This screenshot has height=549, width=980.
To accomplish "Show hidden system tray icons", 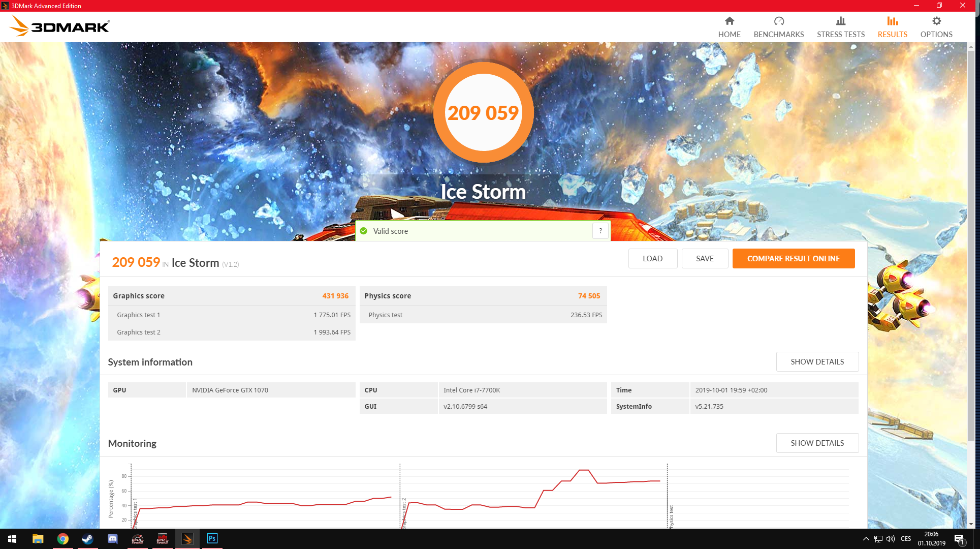I will (x=866, y=539).
